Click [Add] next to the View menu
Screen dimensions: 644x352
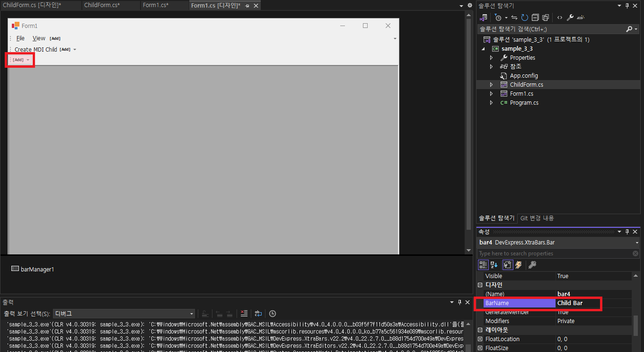(55, 38)
